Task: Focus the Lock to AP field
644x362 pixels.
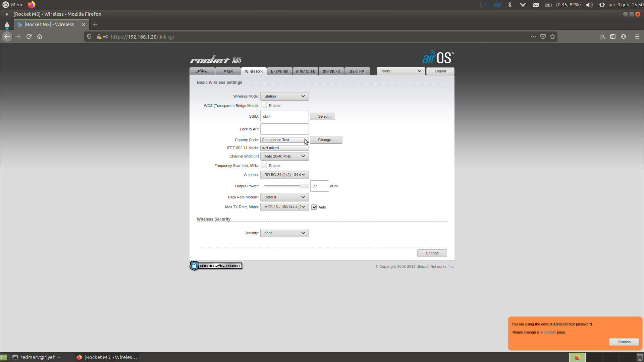Action: (x=284, y=129)
